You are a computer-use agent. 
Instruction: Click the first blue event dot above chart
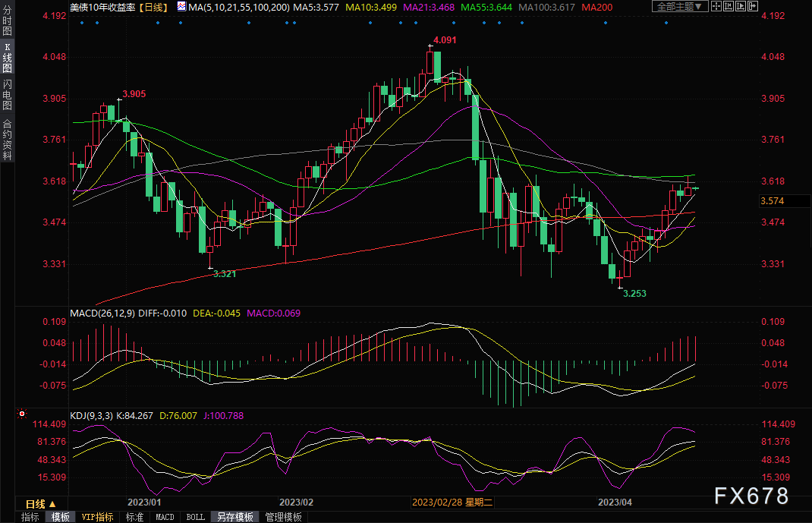pos(81,21)
